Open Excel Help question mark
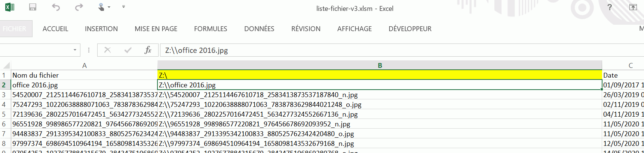Image resolution: width=644 pixels, height=153 pixels. pyautogui.click(x=610, y=7)
